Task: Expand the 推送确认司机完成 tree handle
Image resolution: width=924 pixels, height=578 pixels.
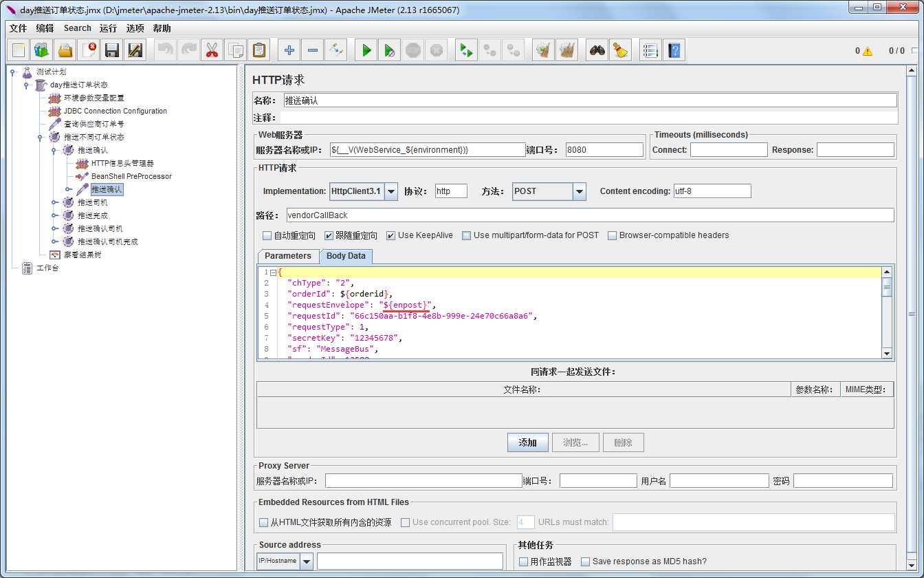Action: [54, 242]
